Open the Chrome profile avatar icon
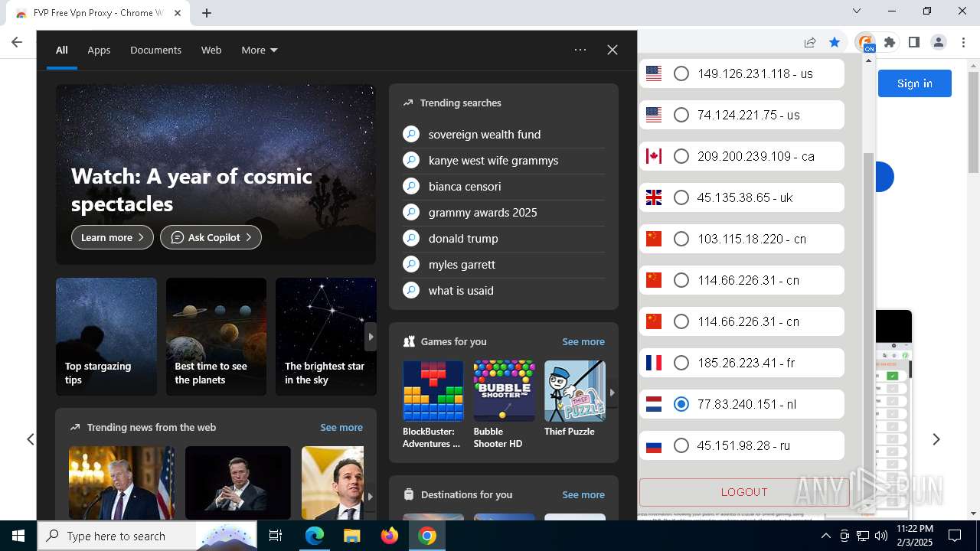 pyautogui.click(x=939, y=43)
